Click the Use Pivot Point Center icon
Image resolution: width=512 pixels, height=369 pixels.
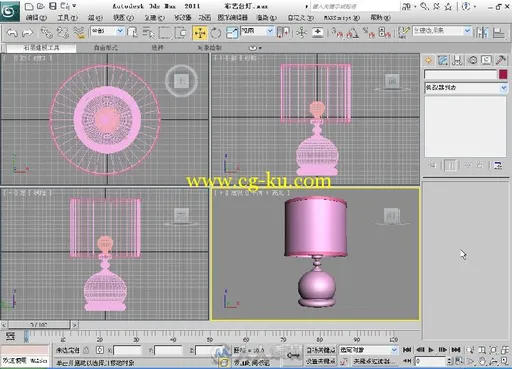tap(283, 32)
